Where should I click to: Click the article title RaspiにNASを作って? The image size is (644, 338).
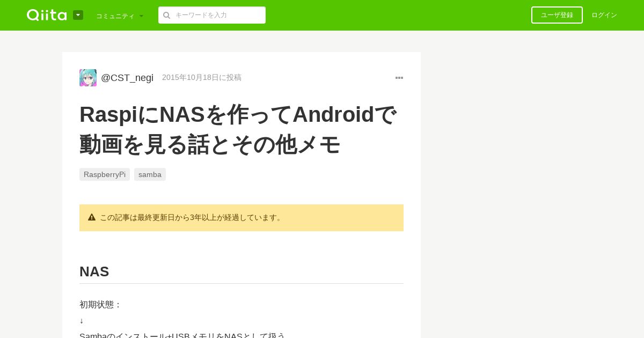(238, 129)
